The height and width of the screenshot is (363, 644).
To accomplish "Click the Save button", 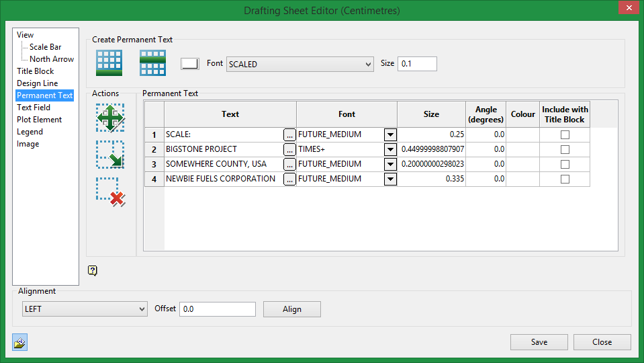I will 539,342.
